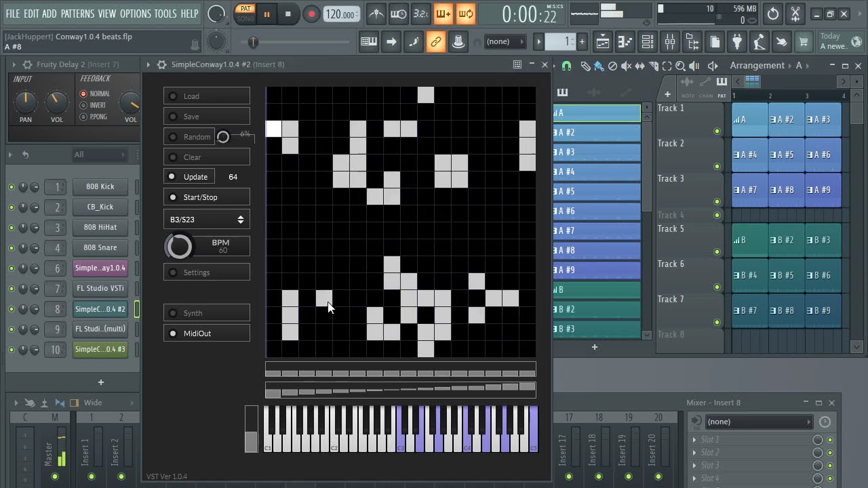Image resolution: width=868 pixels, height=488 pixels.
Task: Click the Random button in SimpleConway
Action: 189,137
